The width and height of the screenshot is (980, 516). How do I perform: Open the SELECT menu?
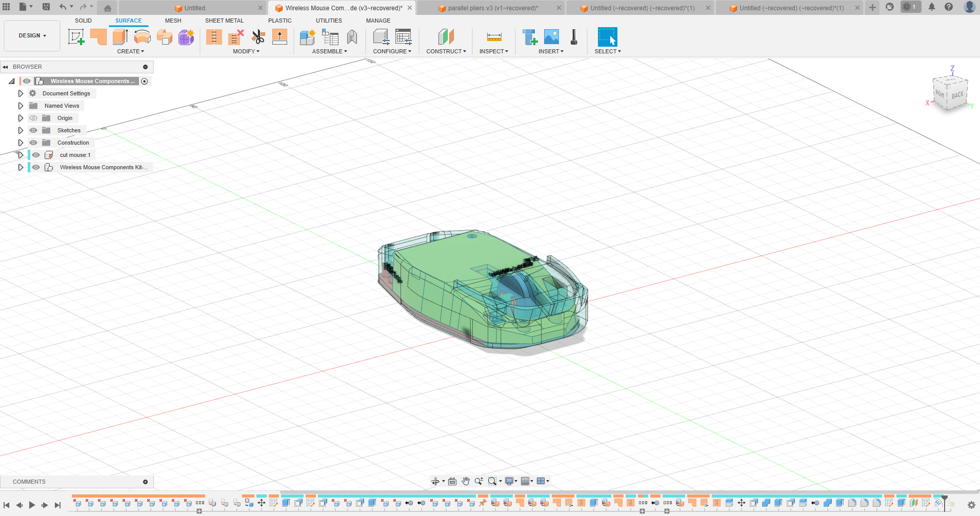tap(608, 51)
